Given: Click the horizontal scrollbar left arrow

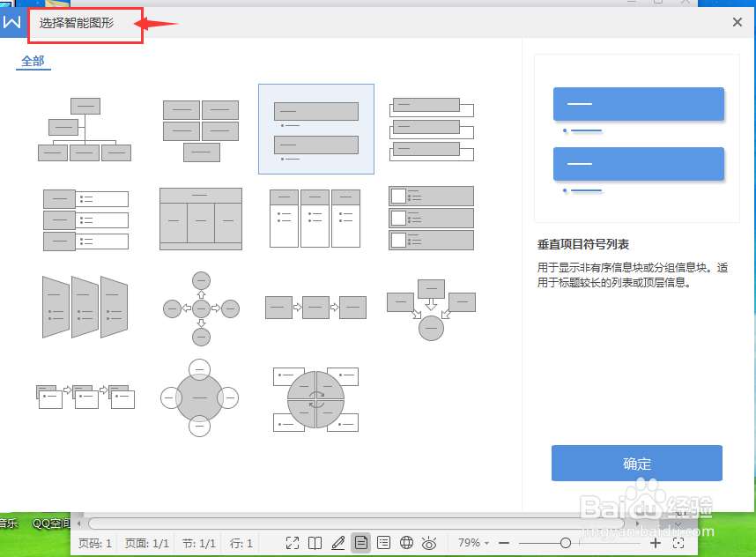Looking at the screenshot, I should [79, 524].
